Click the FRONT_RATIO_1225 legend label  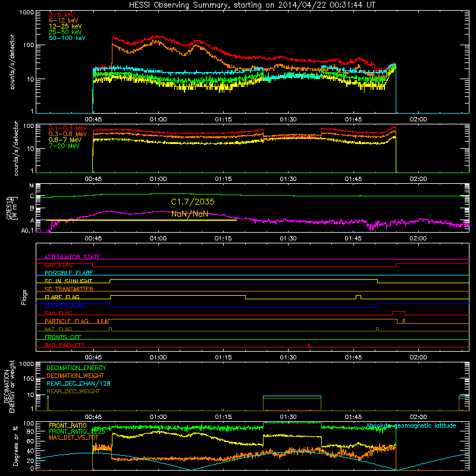point(77,431)
